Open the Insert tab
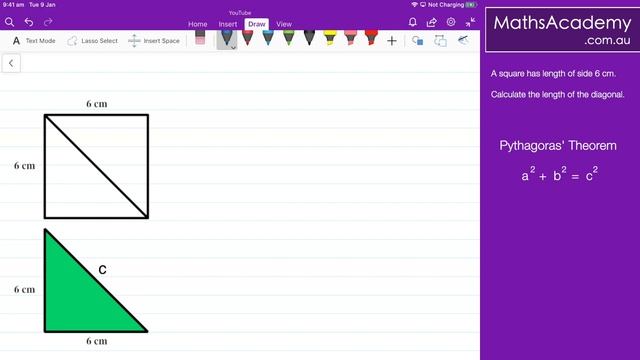The image size is (640, 360). [228, 24]
